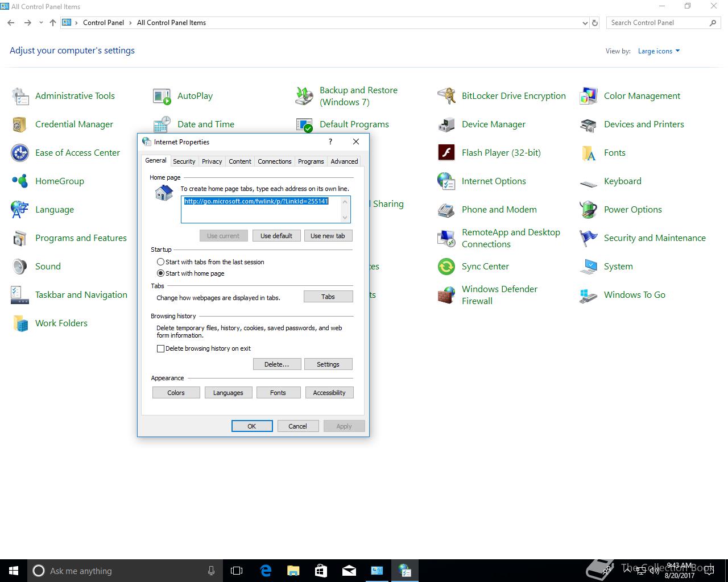The width and height of the screenshot is (728, 582).
Task: Click home page box scroll down arrow
Action: click(x=345, y=218)
